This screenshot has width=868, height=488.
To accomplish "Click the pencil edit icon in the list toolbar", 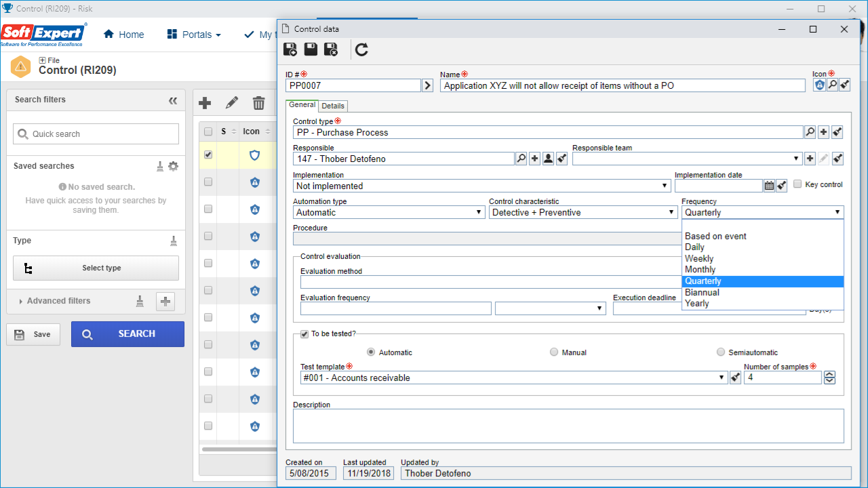I will (232, 103).
